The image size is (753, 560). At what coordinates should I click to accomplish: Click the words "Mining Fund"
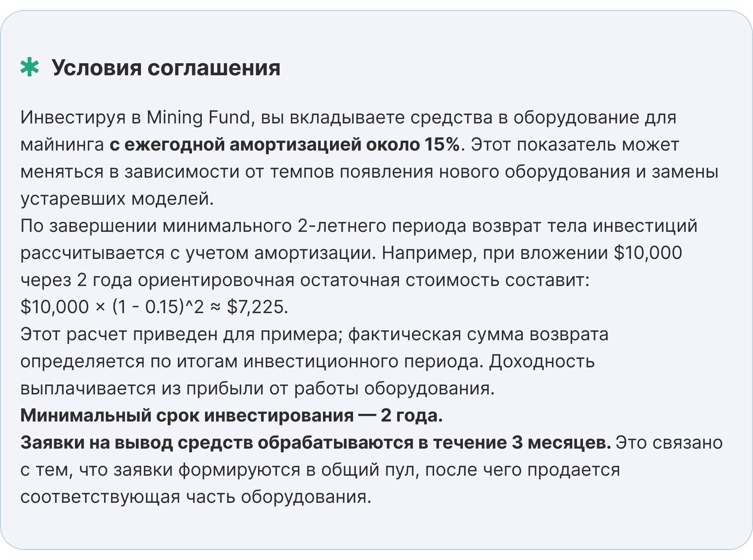[x=198, y=118]
